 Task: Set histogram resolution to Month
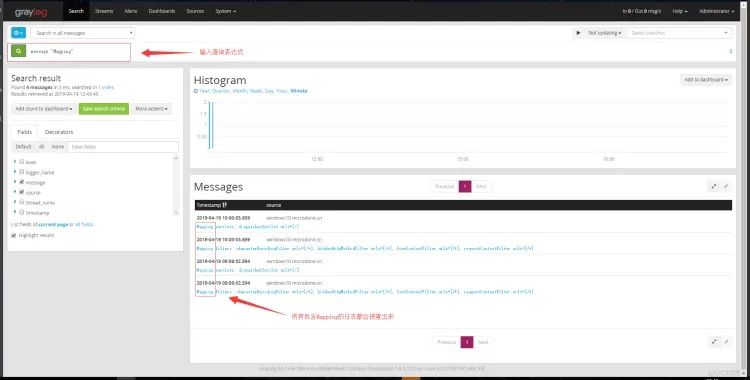[x=240, y=91]
